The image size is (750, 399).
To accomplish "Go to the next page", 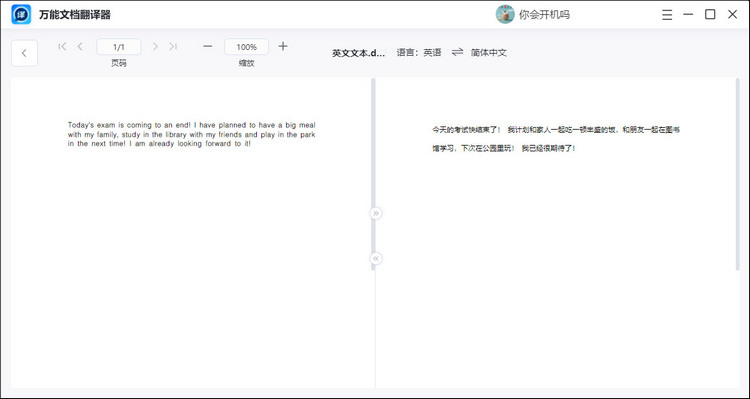I will pyautogui.click(x=155, y=46).
